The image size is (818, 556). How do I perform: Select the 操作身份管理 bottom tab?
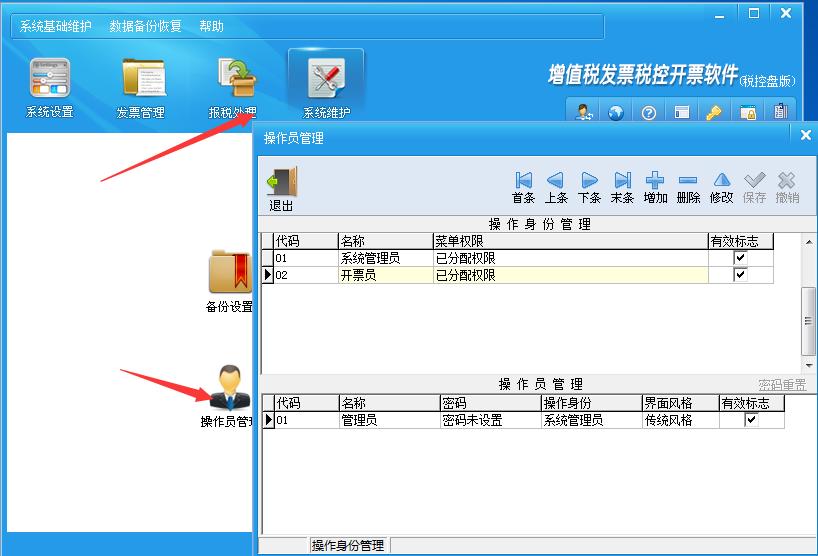[348, 546]
